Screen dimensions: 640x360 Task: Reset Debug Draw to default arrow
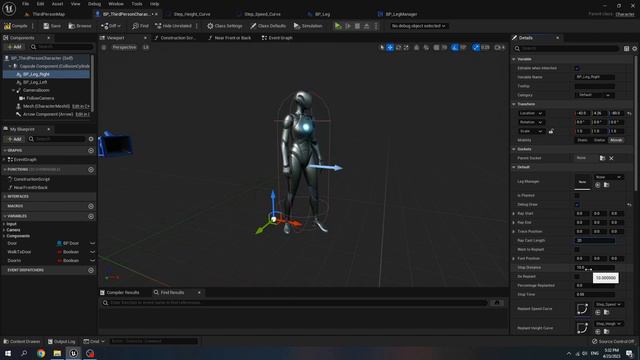tap(629, 204)
